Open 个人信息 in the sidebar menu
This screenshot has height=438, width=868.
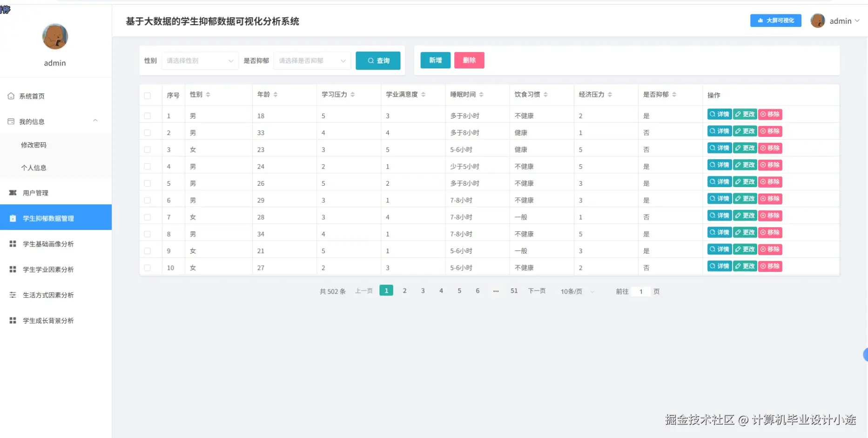[x=33, y=168]
